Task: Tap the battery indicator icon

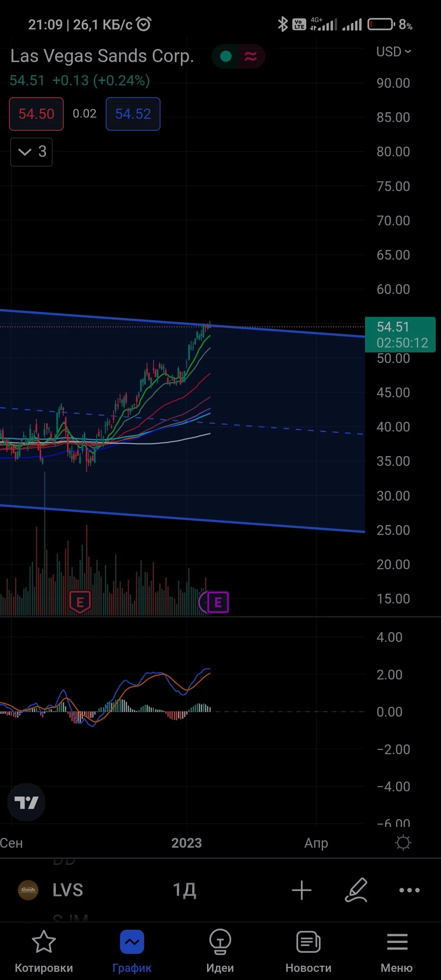Action: [x=381, y=24]
